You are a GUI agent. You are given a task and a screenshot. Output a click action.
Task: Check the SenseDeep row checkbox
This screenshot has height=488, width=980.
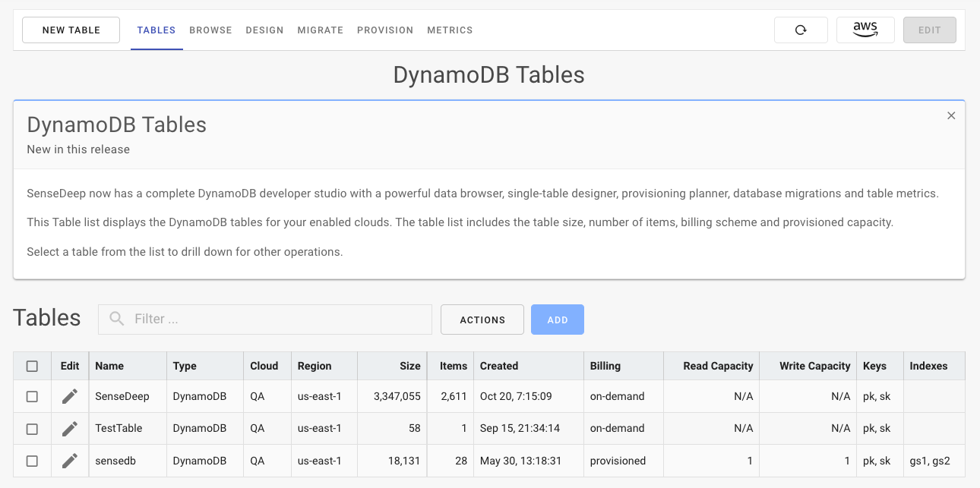click(x=32, y=396)
